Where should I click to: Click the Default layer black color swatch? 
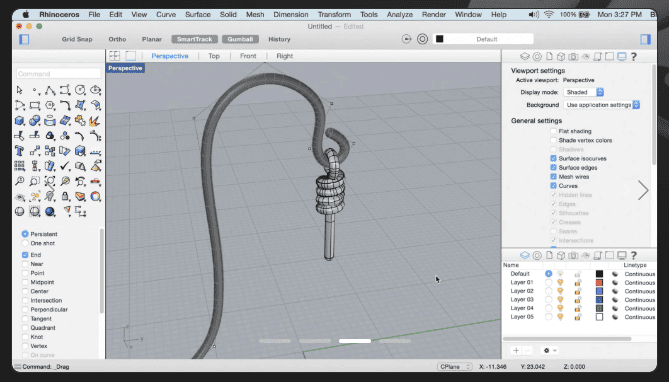point(599,274)
